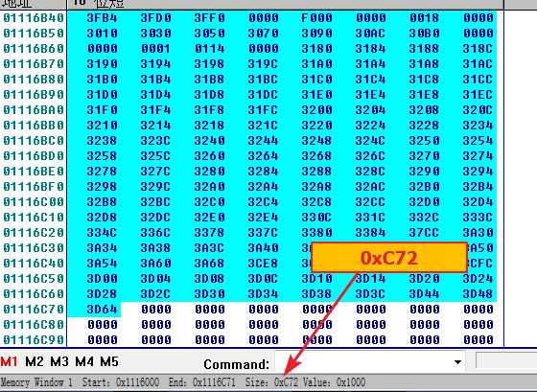537x392 pixels.
Task: Click the 330C memory value
Action: click(316, 218)
